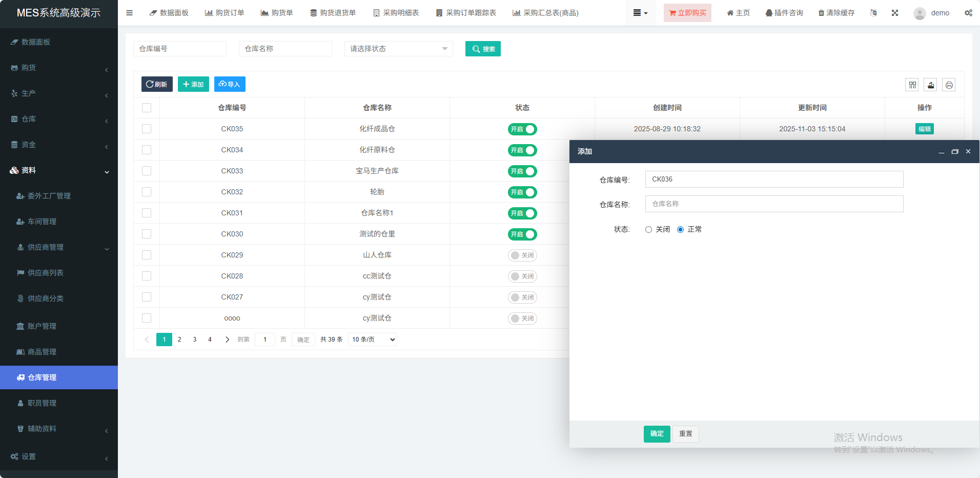Click the print table icon
The image size is (980, 478).
click(x=949, y=85)
